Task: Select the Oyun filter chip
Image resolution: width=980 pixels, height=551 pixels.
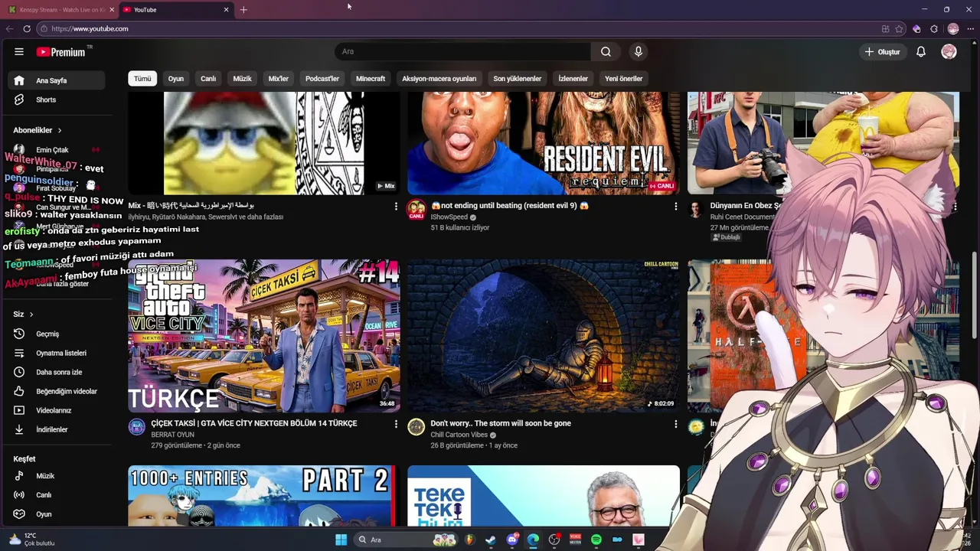Action: point(176,78)
